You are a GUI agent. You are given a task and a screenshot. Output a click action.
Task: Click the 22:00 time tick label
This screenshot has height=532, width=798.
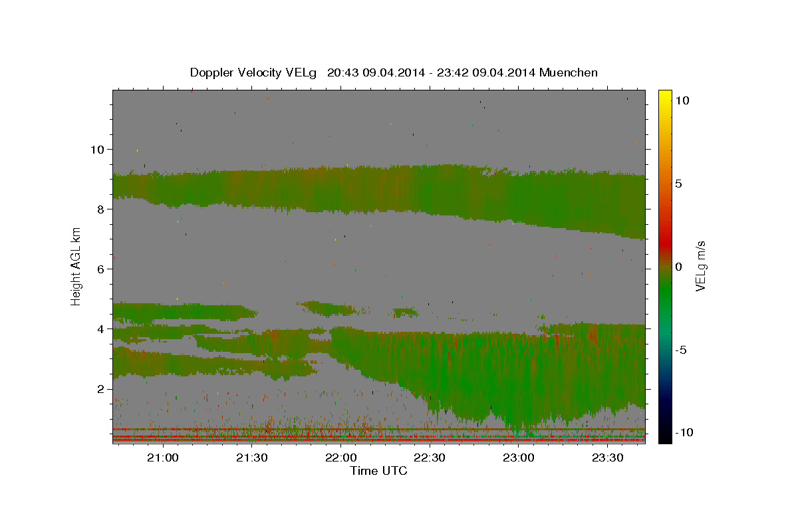coord(340,458)
